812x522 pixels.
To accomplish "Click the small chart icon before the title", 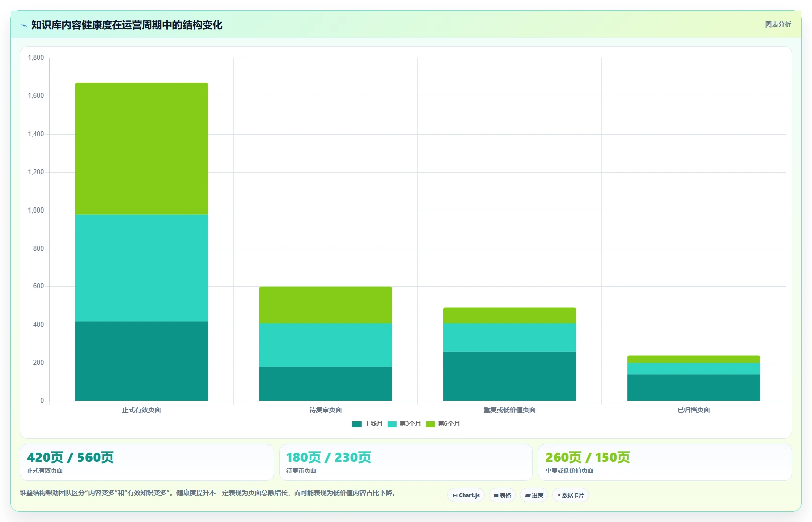I will click(24, 25).
